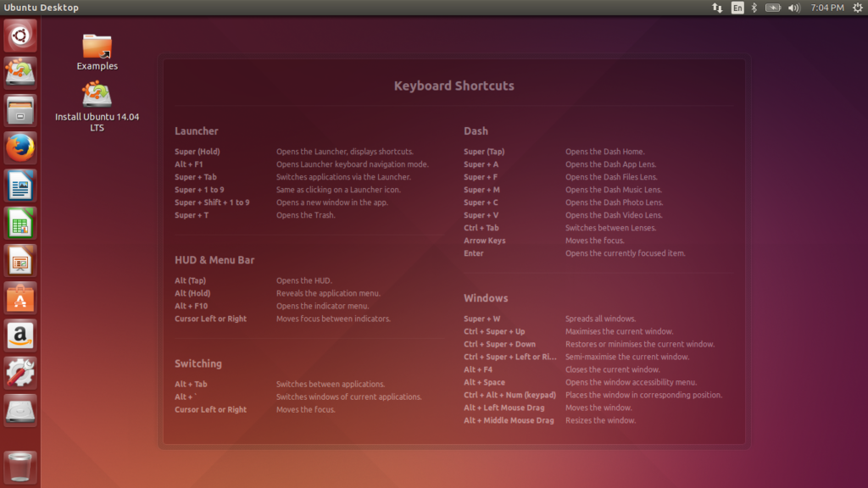Click the Arrow Keys shortcut text
This screenshot has width=868, height=488.
click(484, 241)
